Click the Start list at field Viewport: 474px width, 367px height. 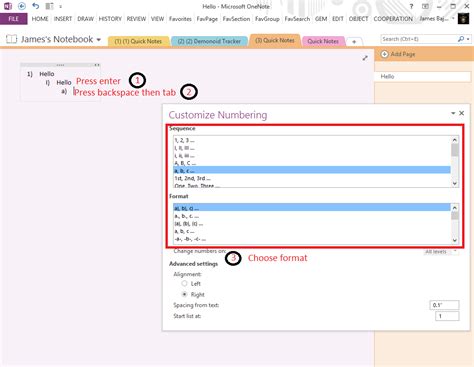(x=447, y=316)
